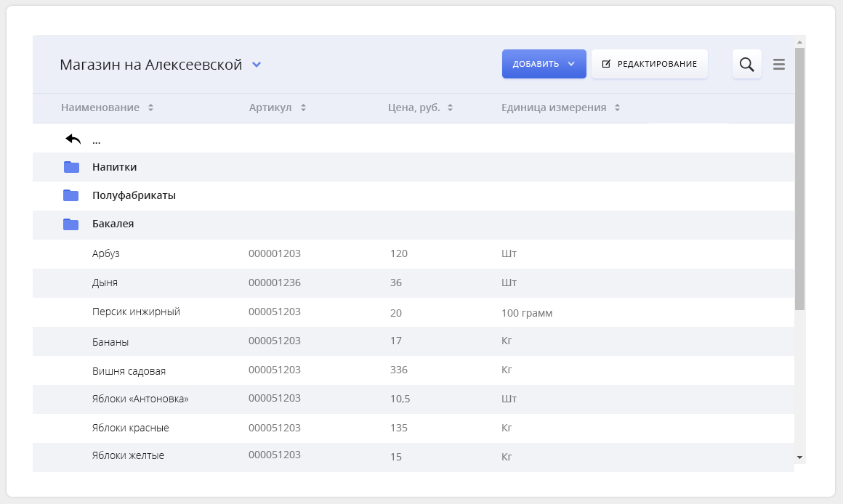Open the Полуфабрикаты folder icon

(x=71, y=195)
